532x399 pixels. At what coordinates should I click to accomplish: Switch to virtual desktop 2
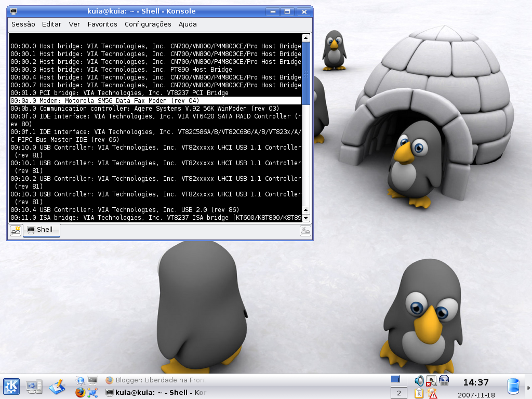point(398,393)
